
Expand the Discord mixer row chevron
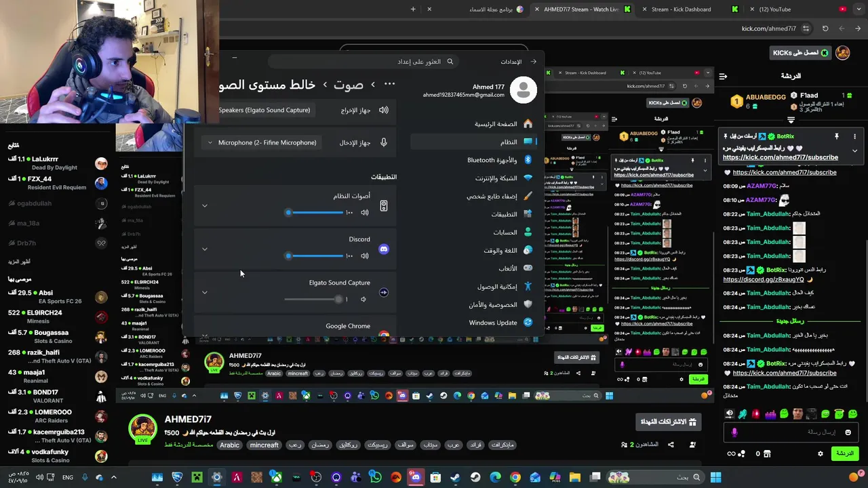[x=205, y=249]
